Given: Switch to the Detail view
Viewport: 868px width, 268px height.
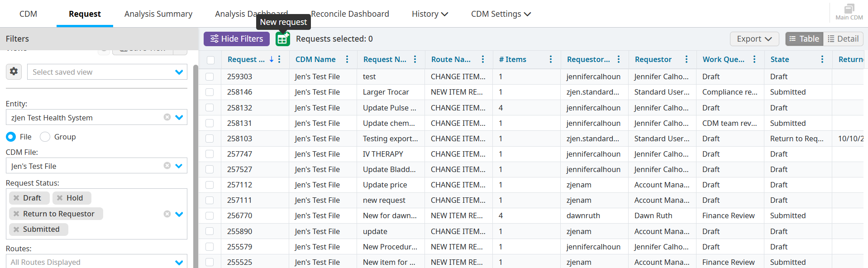Looking at the screenshot, I should coord(843,39).
